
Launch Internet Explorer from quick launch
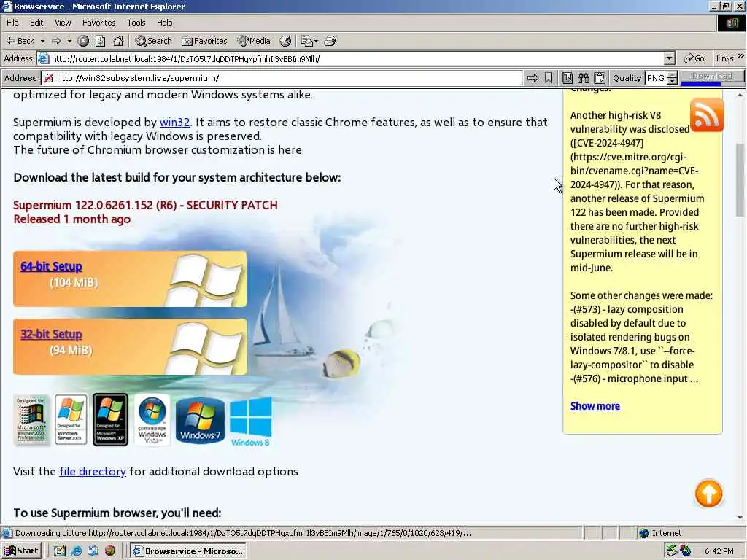tap(76, 551)
